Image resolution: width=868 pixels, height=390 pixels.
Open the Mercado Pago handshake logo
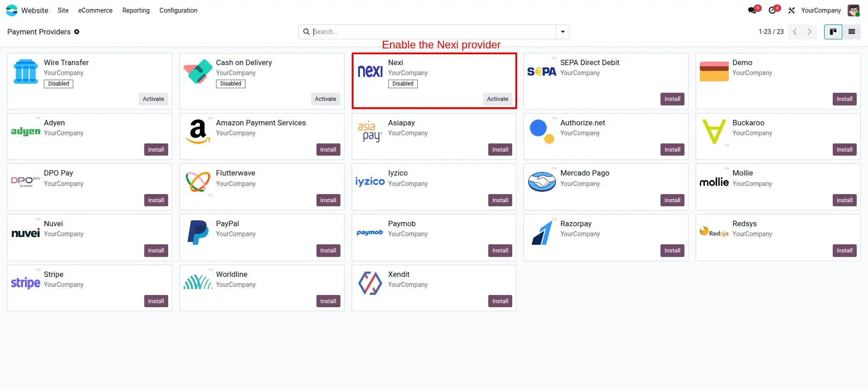click(542, 182)
